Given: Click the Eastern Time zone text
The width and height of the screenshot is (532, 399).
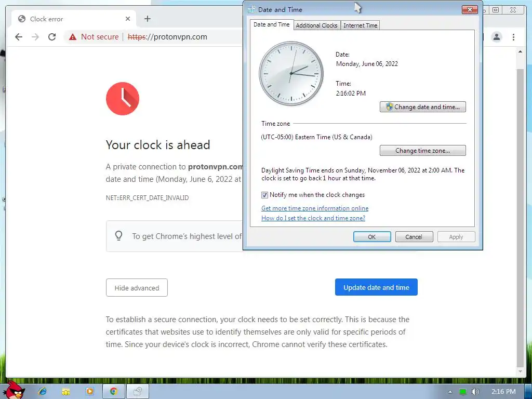Looking at the screenshot, I should 316,137.
